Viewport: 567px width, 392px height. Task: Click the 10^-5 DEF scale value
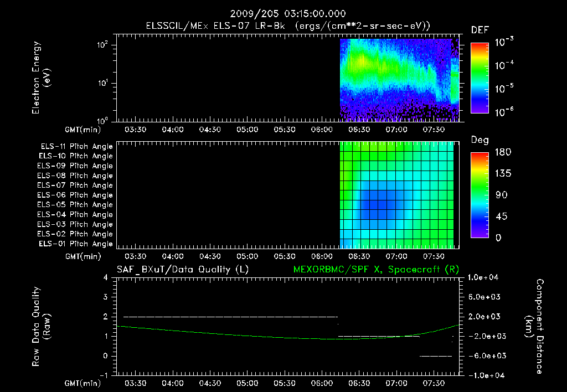pos(504,89)
